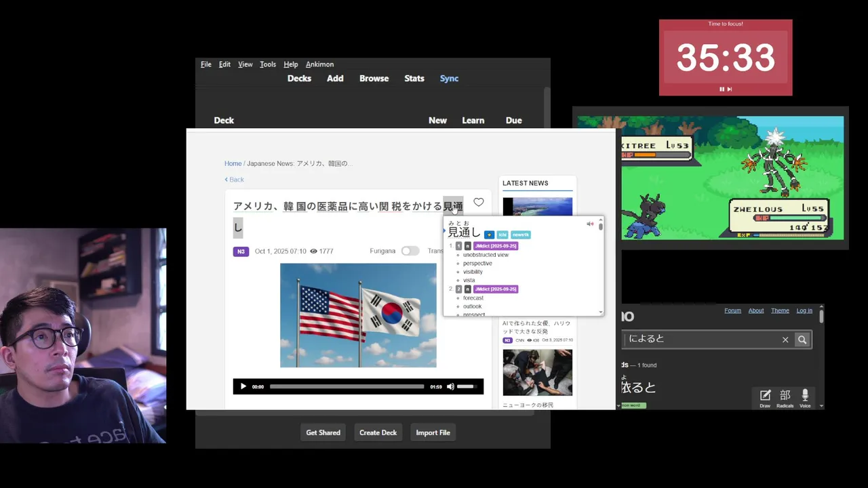Viewport: 868px width, 488px height.
Task: Click the 'outlook' definition
Action: (x=472, y=306)
